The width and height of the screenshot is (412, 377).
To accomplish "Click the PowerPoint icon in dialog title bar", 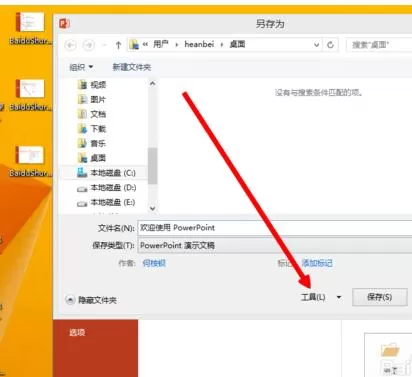I will point(64,24).
